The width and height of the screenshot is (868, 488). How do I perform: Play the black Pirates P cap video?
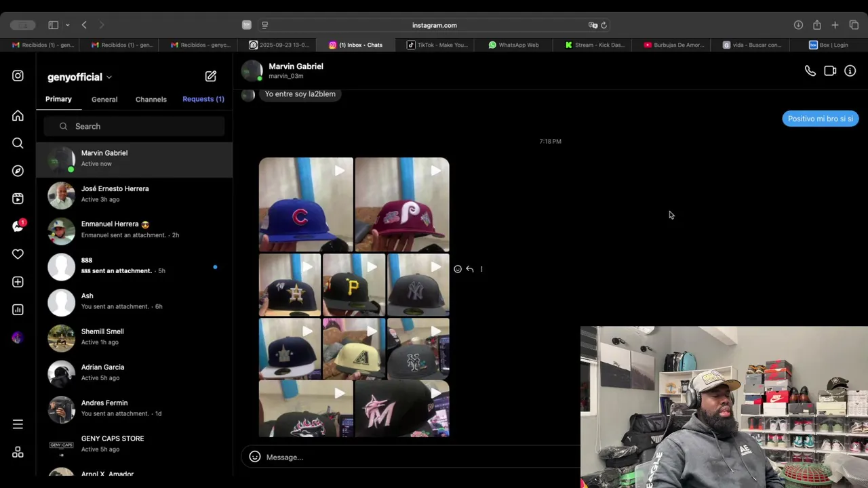354,285
